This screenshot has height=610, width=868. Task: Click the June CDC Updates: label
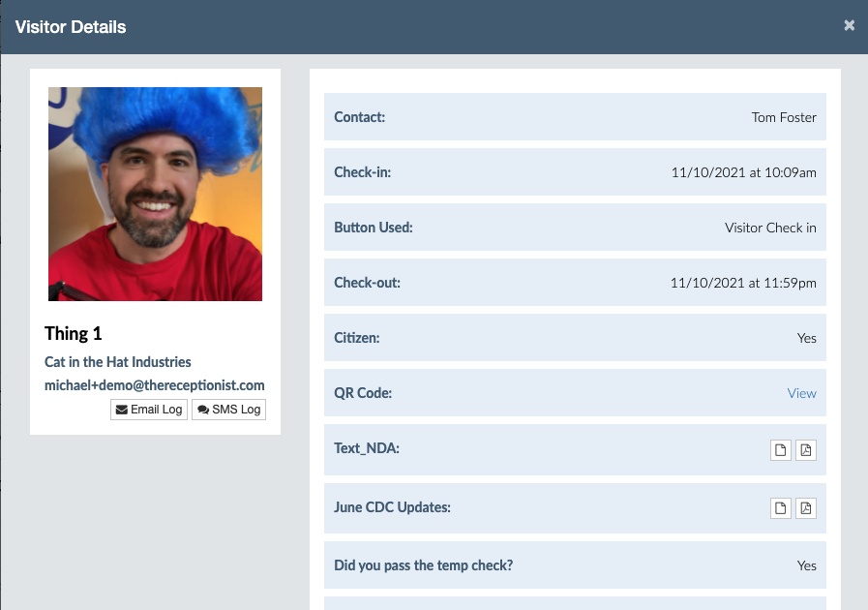click(392, 507)
